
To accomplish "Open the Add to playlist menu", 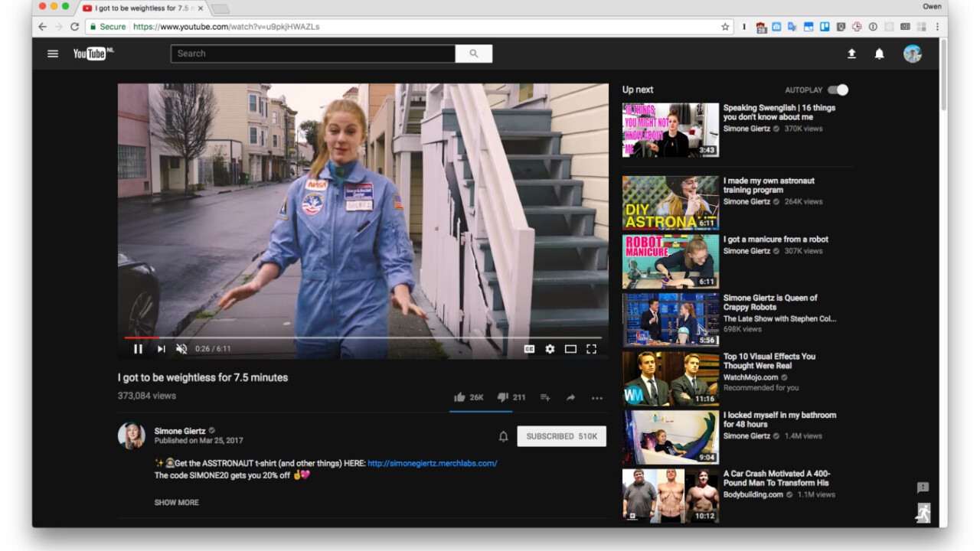I will (545, 397).
